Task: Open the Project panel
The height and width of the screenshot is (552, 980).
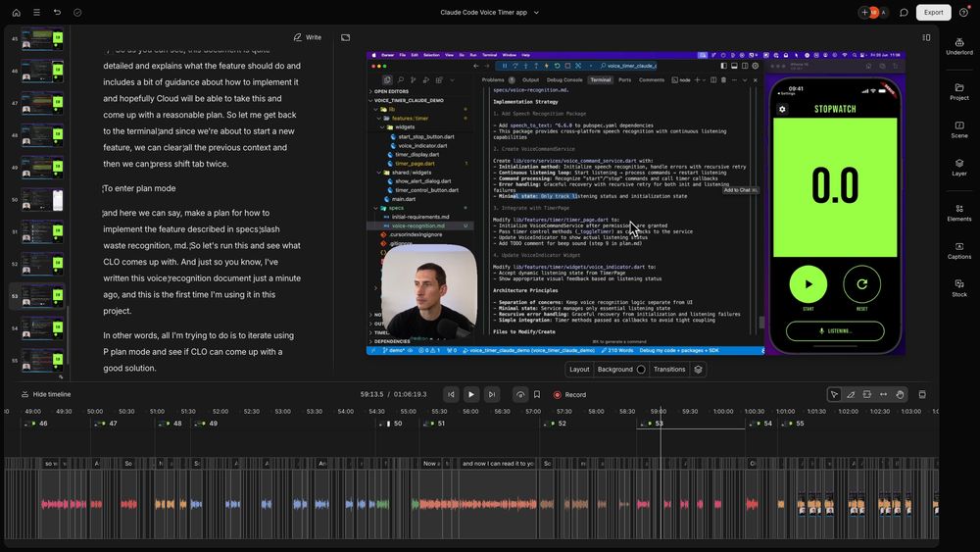Action: click(959, 92)
